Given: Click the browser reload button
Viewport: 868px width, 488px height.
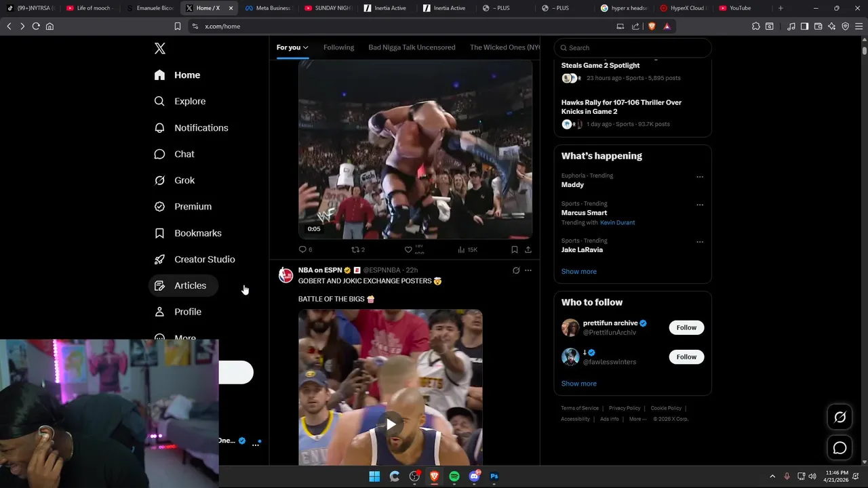Looking at the screenshot, I should pyautogui.click(x=36, y=26).
